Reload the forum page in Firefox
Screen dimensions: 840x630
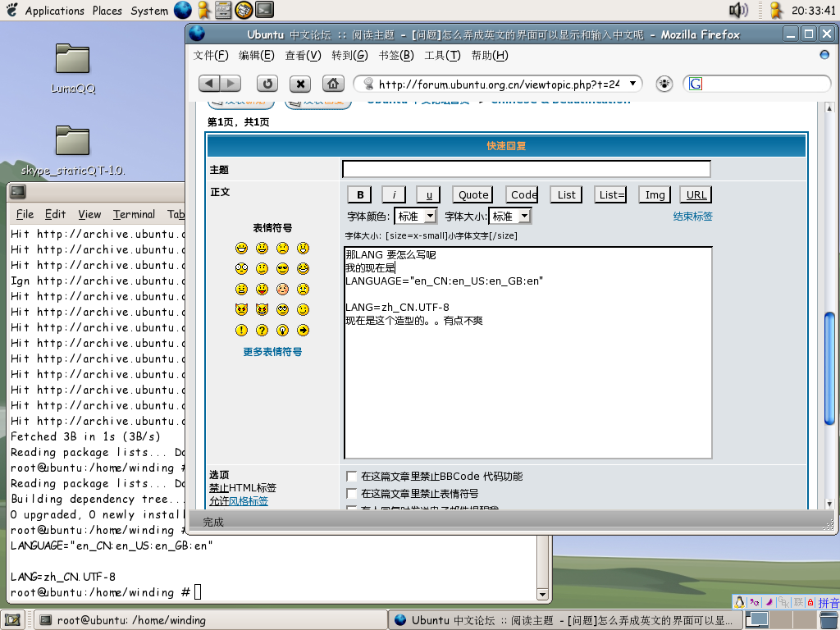point(267,84)
